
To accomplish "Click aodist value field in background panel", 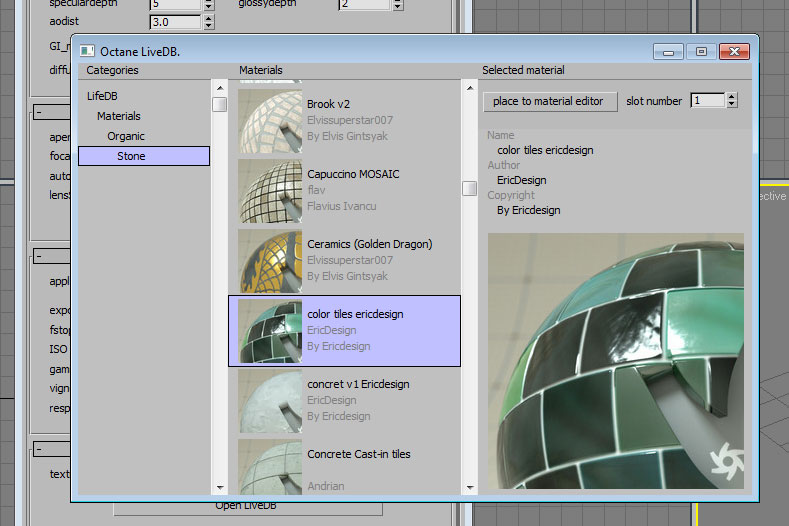I will pos(175,22).
